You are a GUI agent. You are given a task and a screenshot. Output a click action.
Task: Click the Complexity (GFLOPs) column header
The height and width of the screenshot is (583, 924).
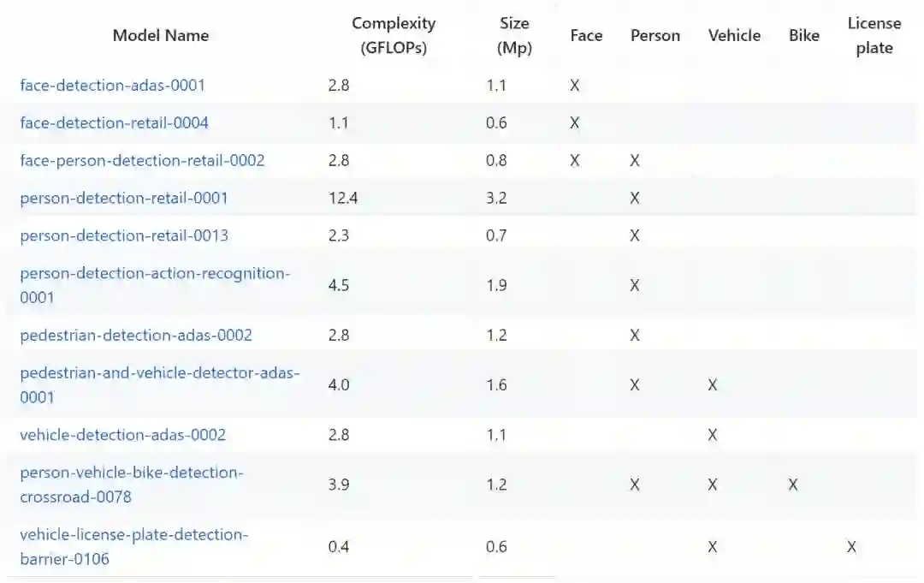[394, 36]
